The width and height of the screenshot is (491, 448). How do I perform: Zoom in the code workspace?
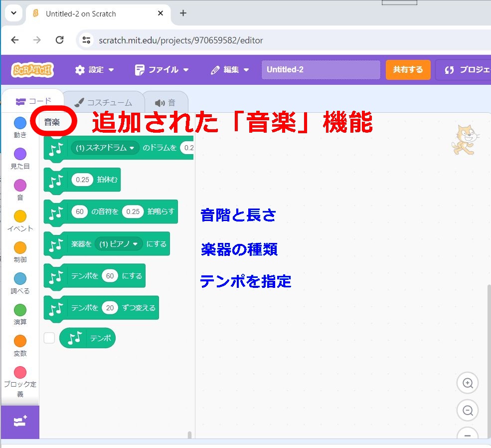[467, 383]
